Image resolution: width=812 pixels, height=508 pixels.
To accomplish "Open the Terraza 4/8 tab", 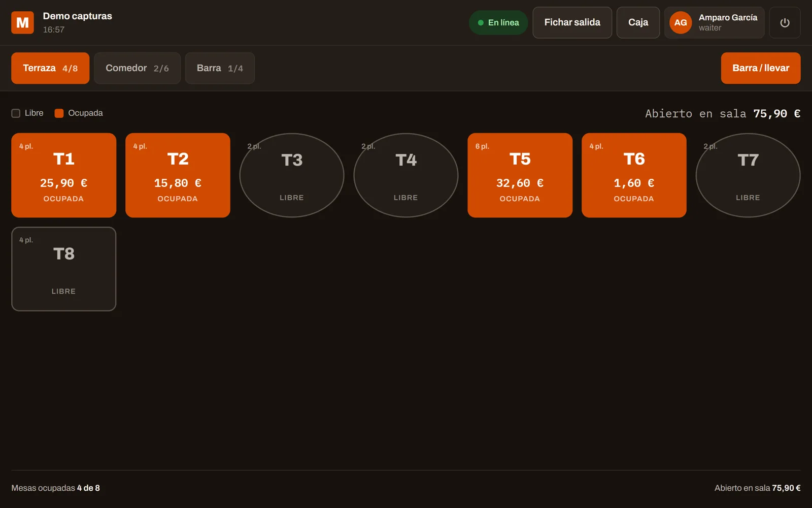I will click(x=50, y=68).
